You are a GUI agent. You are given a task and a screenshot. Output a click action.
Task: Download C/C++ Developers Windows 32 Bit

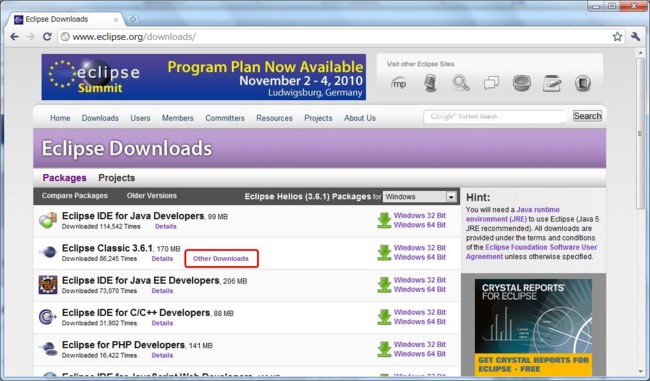coord(420,312)
